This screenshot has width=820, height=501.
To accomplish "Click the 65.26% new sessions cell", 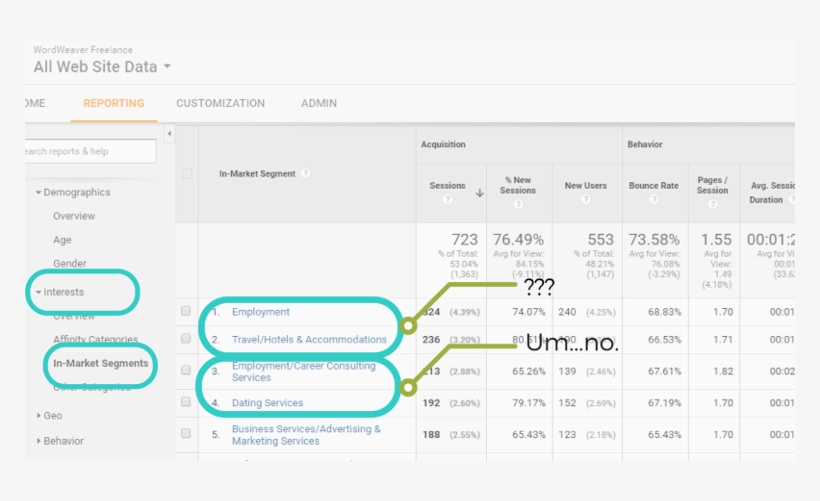I will (x=528, y=371).
